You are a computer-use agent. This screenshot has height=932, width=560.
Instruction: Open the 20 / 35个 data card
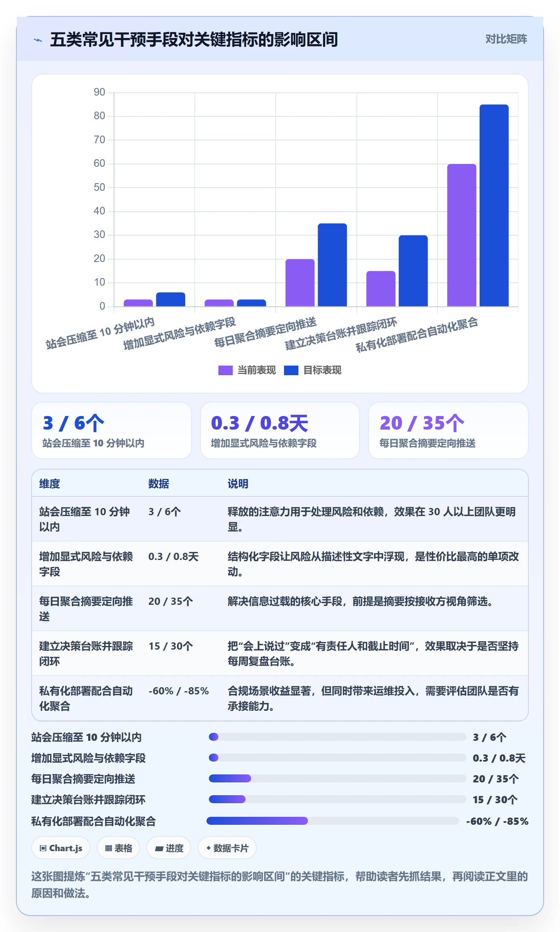point(448,430)
